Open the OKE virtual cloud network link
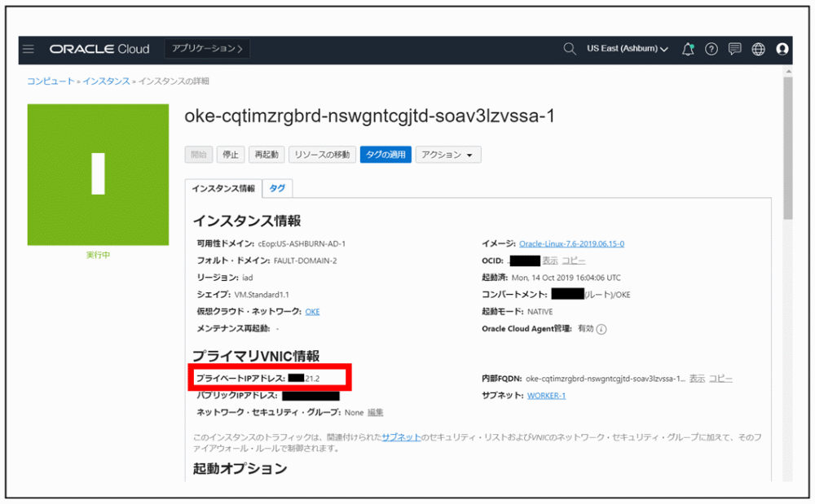815x504 pixels. [312, 311]
